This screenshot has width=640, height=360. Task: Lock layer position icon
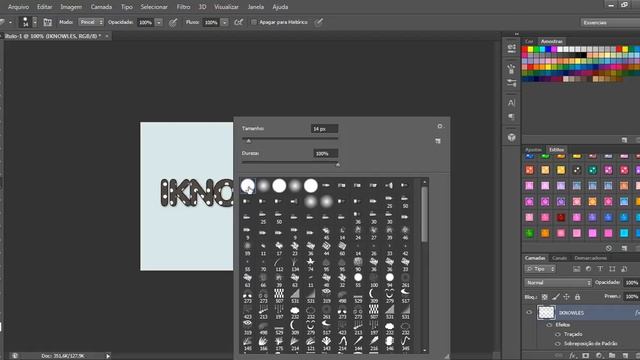pos(567,297)
